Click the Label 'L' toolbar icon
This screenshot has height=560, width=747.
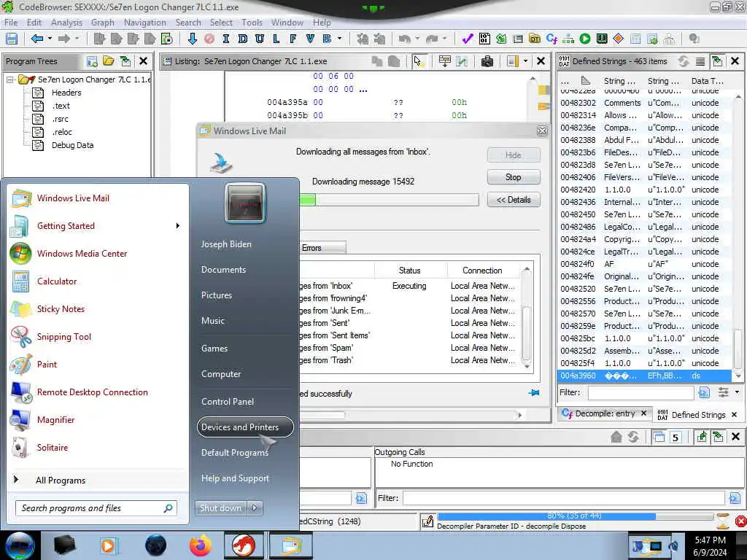coord(276,39)
